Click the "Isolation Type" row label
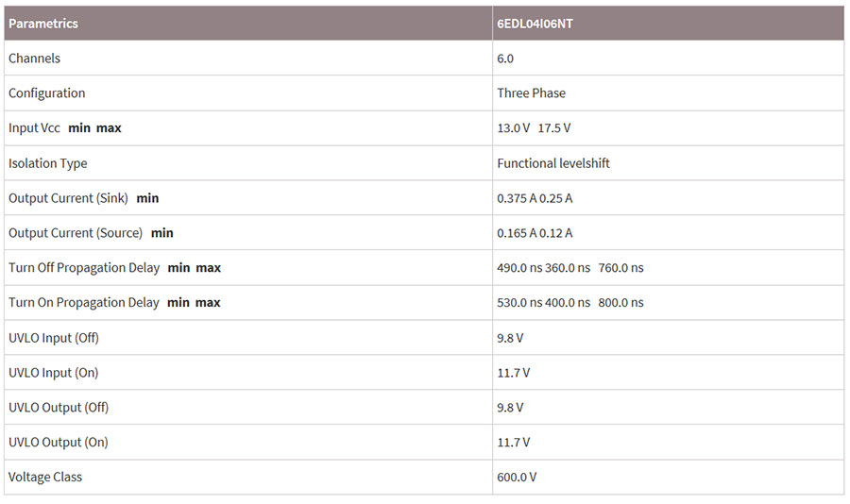This screenshot has height=504, width=850. [47, 163]
